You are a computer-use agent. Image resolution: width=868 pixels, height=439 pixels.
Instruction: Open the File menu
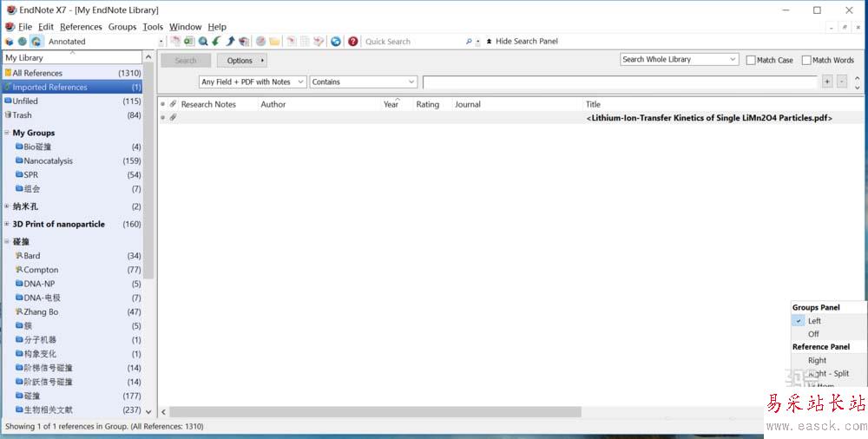[x=25, y=27]
